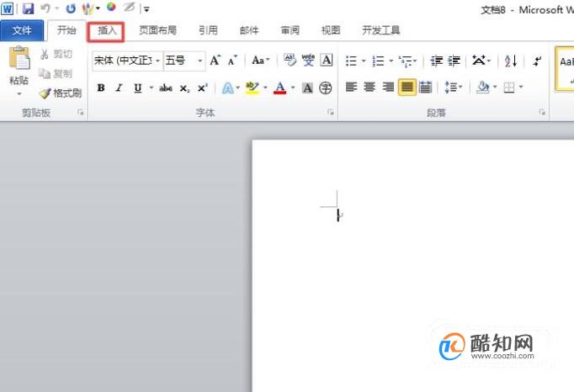Click the Clear Formatting icon
Image resolution: width=574 pixels, height=392 pixels.
(290, 60)
